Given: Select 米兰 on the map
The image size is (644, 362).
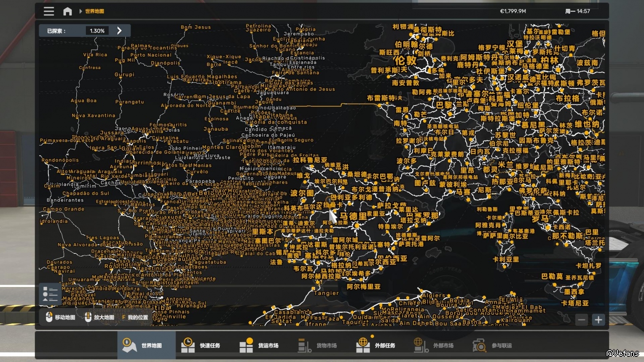Looking at the screenshot, I should 505,165.
